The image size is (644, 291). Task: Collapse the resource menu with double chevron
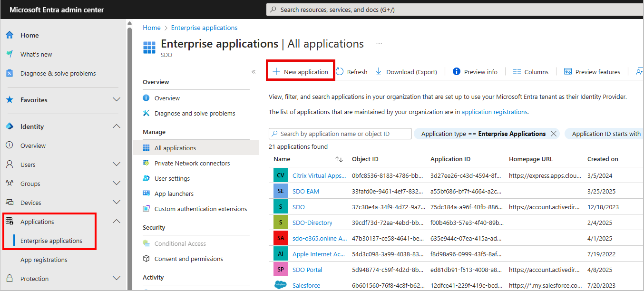click(x=254, y=72)
